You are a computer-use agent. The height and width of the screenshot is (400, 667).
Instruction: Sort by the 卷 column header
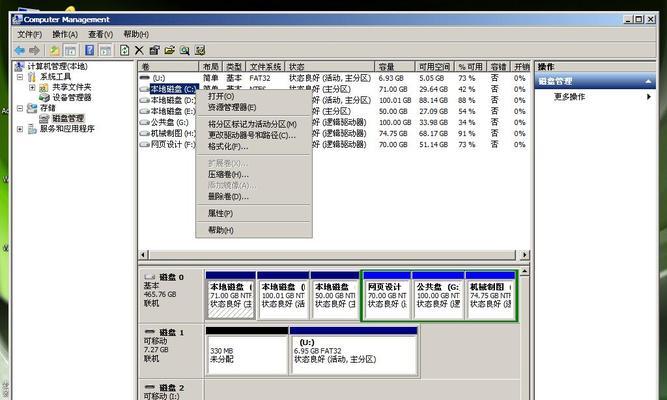(168, 67)
